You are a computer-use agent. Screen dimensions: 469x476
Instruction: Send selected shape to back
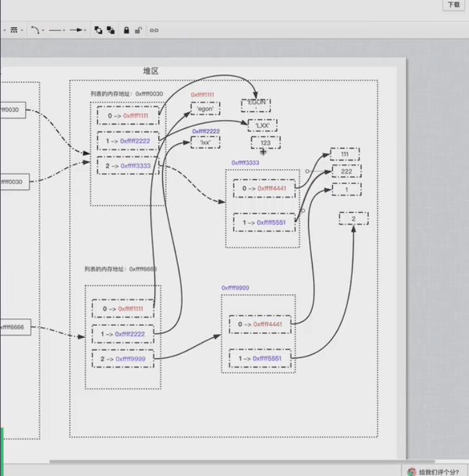point(111,30)
